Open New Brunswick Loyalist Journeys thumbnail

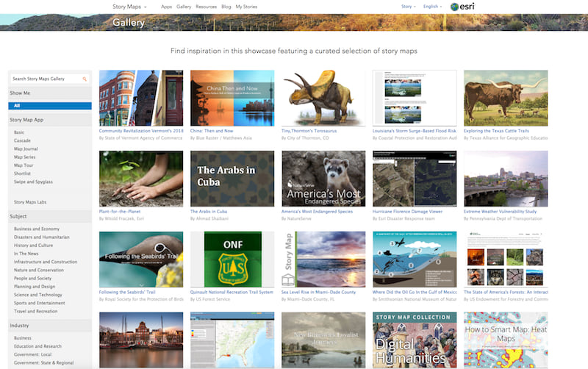point(323,340)
